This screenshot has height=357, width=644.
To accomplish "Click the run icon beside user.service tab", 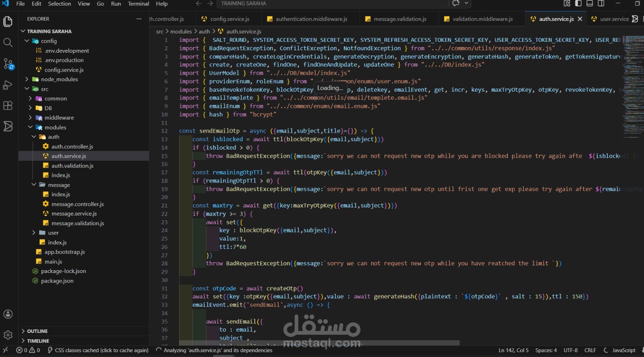I will pos(635,19).
